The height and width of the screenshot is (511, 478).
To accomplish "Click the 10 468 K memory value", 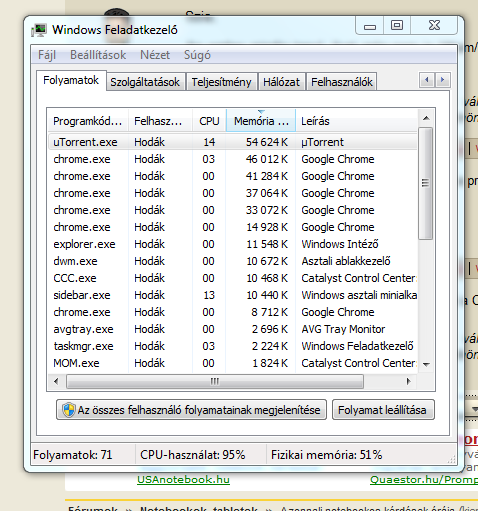I will point(267,278).
